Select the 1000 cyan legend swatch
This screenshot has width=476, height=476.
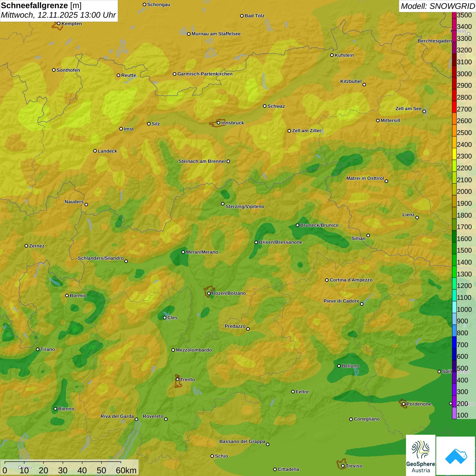(x=454, y=307)
